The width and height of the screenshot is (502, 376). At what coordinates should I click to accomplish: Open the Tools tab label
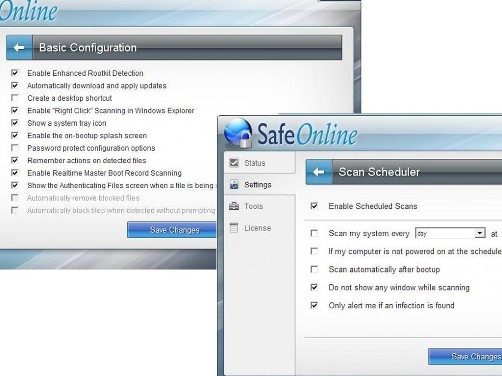254,206
